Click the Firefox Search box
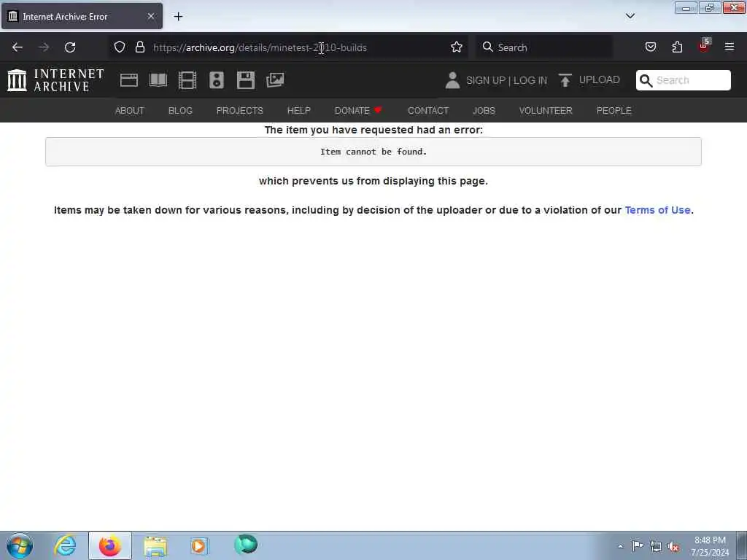The image size is (747, 560). tap(544, 47)
